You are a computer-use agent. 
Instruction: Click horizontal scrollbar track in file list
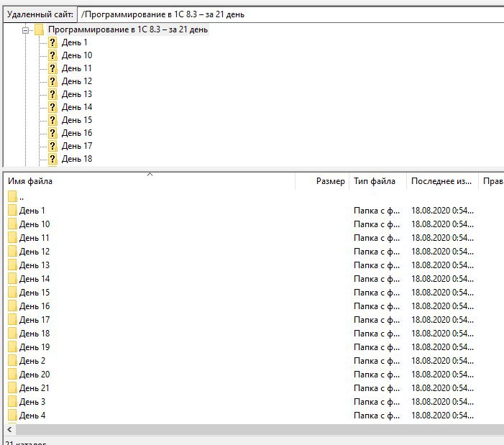click(260, 430)
